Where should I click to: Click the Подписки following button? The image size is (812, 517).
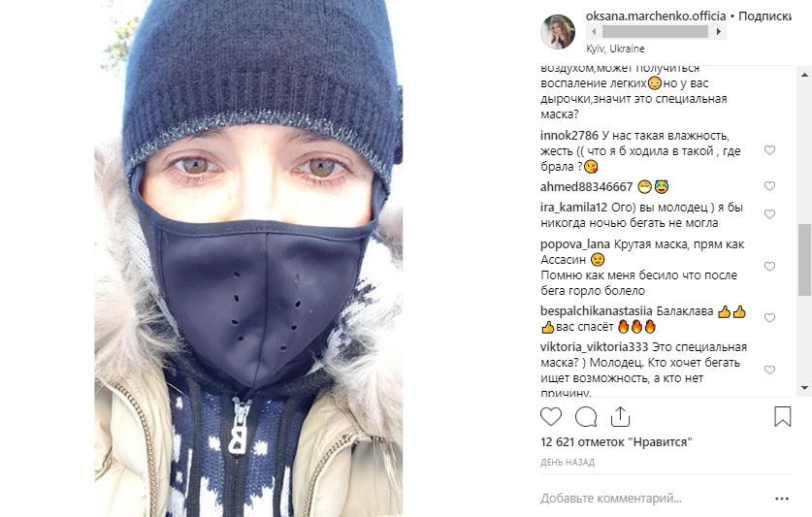764,16
